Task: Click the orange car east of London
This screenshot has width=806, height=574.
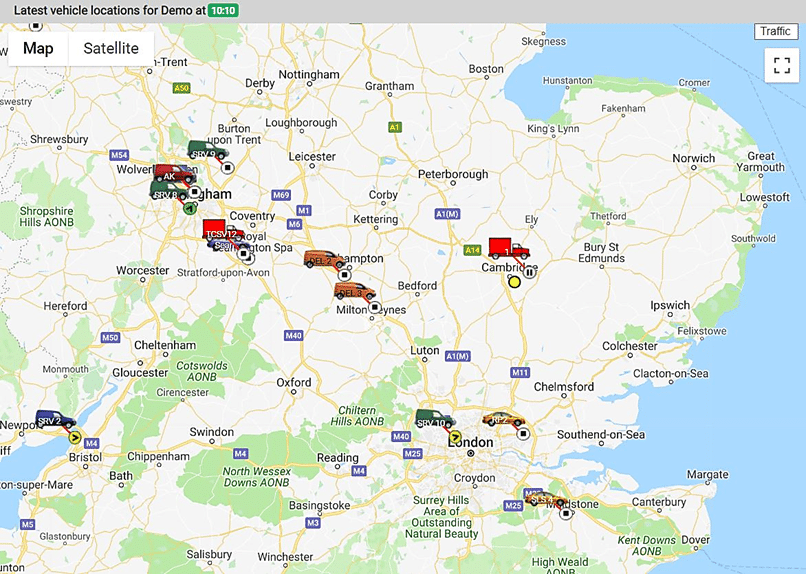Action: pos(504,419)
